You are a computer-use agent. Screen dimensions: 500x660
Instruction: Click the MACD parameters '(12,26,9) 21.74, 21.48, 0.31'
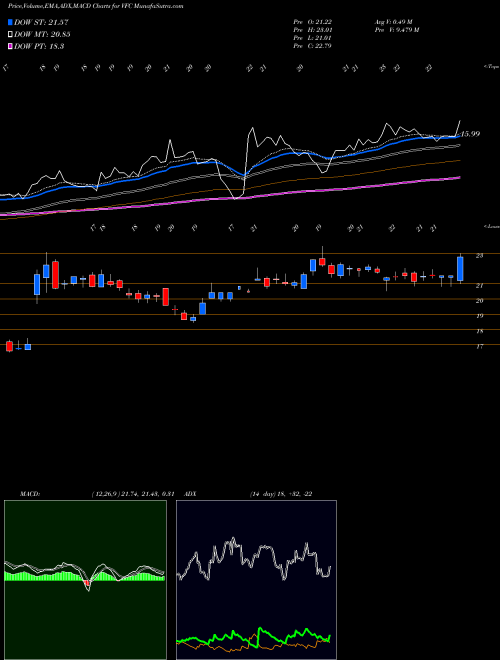click(133, 494)
